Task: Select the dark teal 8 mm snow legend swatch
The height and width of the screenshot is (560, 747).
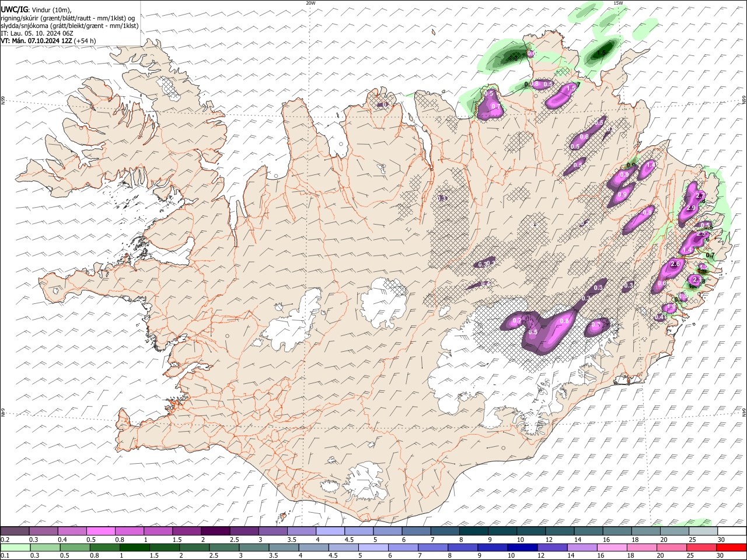Action: [473, 531]
